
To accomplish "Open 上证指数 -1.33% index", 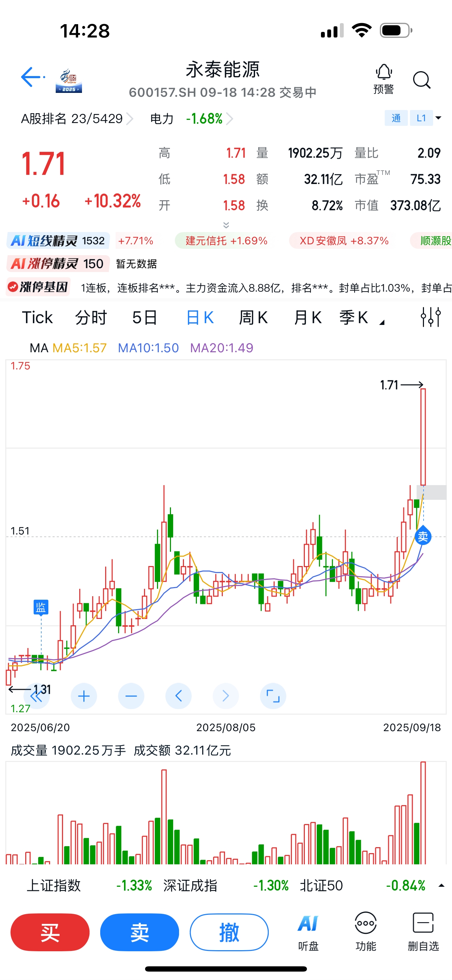I will click(89, 886).
